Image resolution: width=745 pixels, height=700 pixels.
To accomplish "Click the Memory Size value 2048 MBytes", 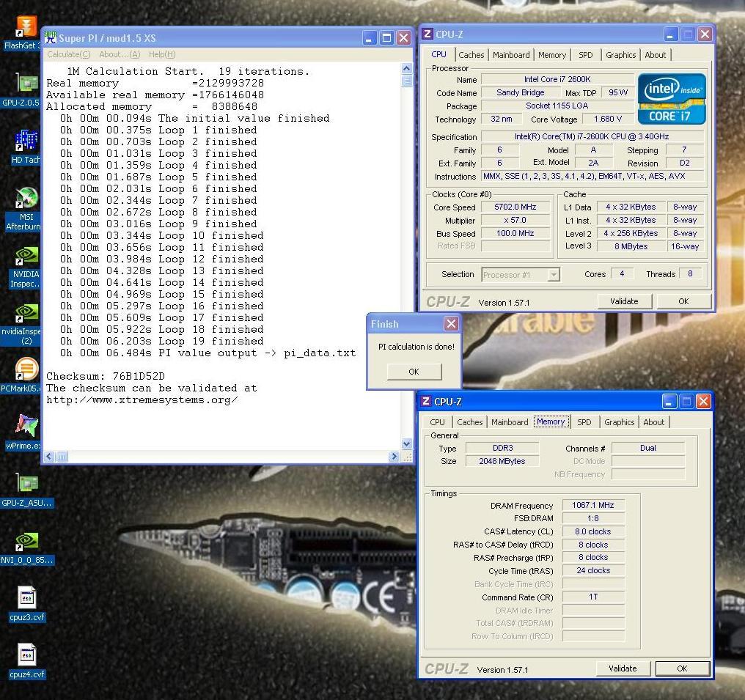I will pos(502,461).
